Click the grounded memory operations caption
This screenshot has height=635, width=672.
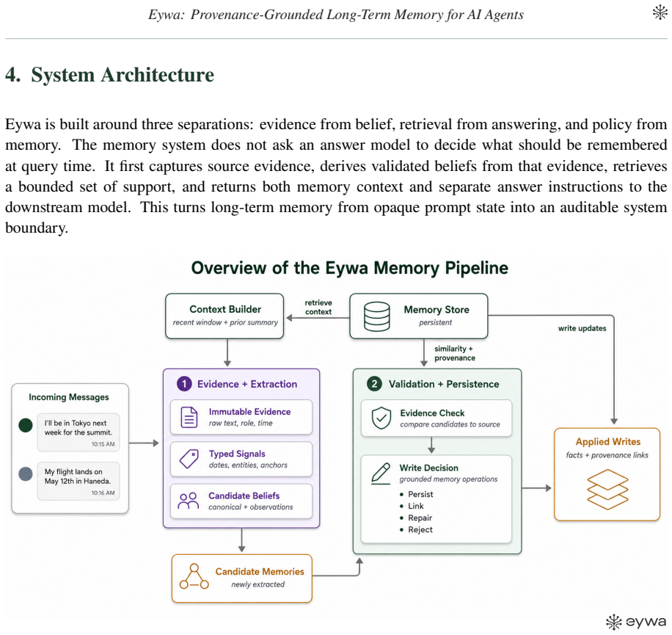[449, 479]
